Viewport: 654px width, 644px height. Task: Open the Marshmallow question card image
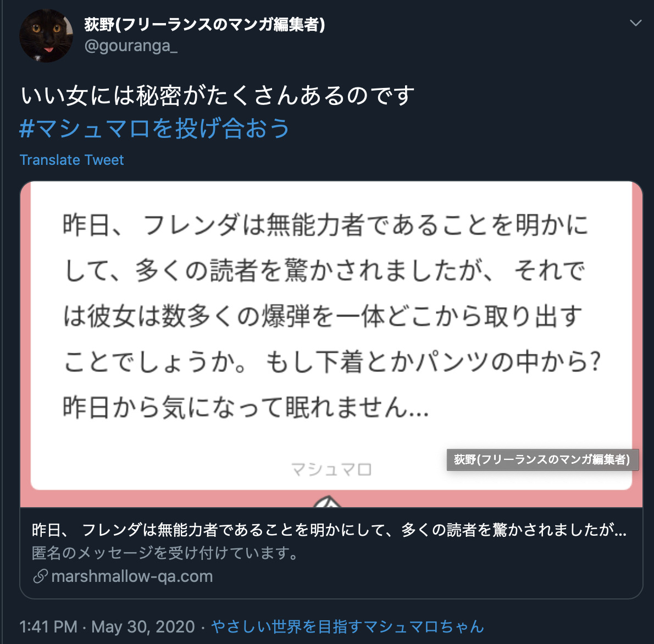(x=331, y=344)
